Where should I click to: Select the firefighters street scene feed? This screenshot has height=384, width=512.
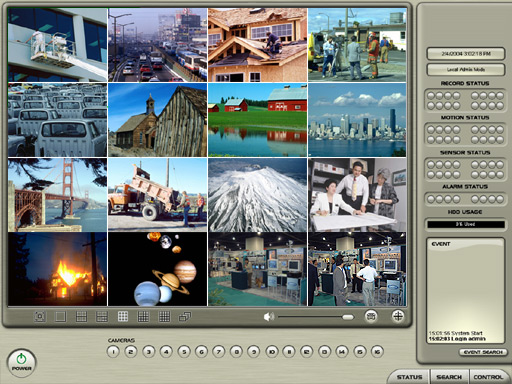pos(357,45)
